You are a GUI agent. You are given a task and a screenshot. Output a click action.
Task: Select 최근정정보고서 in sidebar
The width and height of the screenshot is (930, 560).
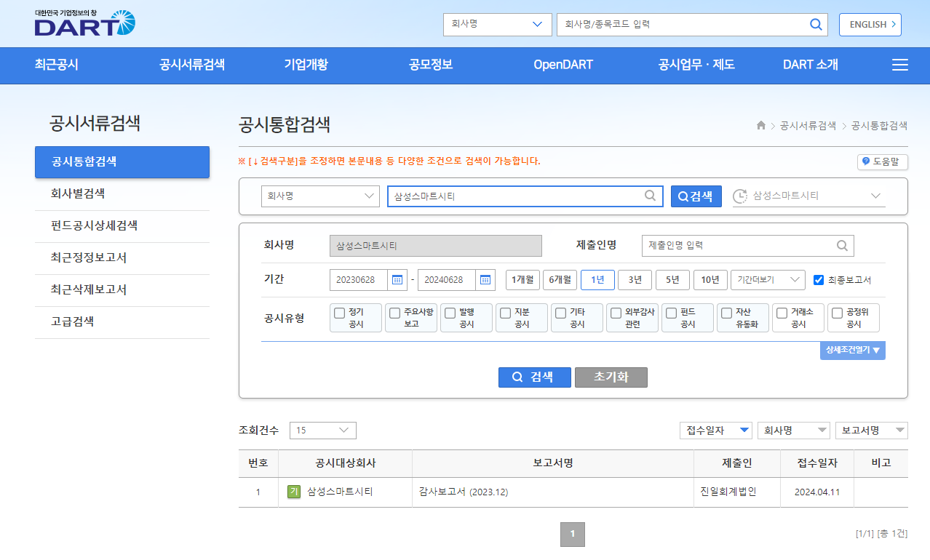tap(122, 258)
